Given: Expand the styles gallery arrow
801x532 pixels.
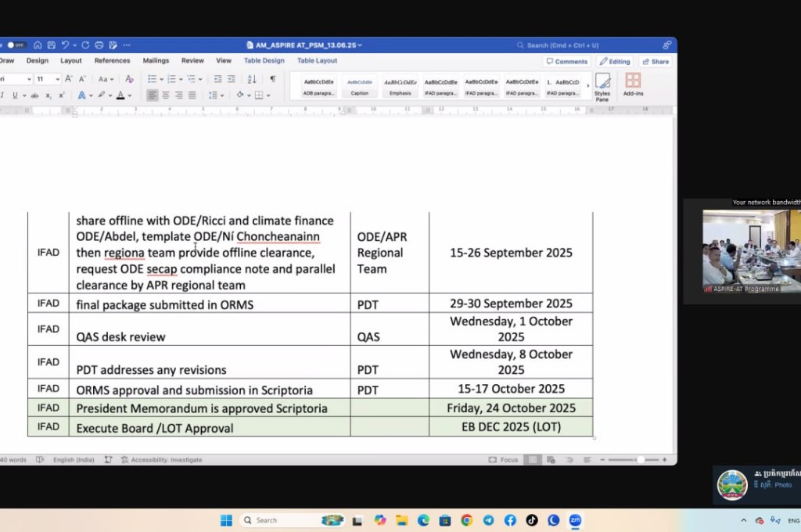Looking at the screenshot, I should [587, 86].
